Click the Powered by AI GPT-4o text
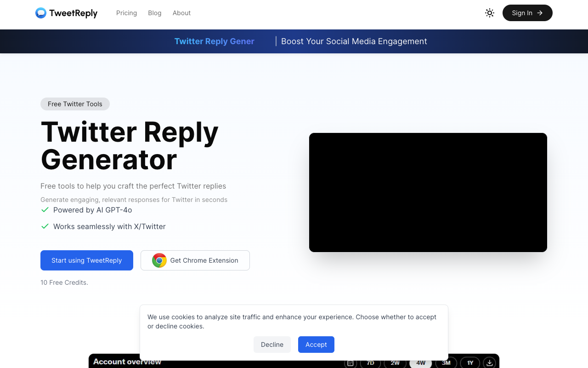Screen dimensions: 588x368 [93, 210]
